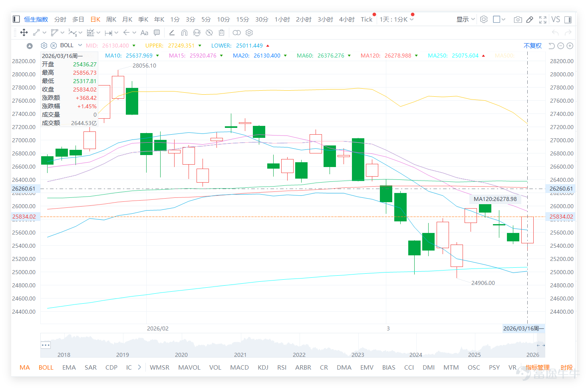The image size is (588, 388).
Task: Expand arrow tool options chevron
Action: (134, 33)
